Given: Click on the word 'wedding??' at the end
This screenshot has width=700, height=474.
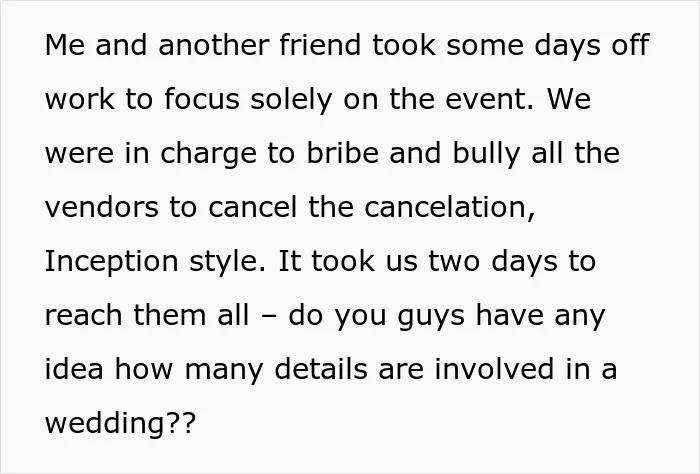Looking at the screenshot, I should pyautogui.click(x=121, y=423).
